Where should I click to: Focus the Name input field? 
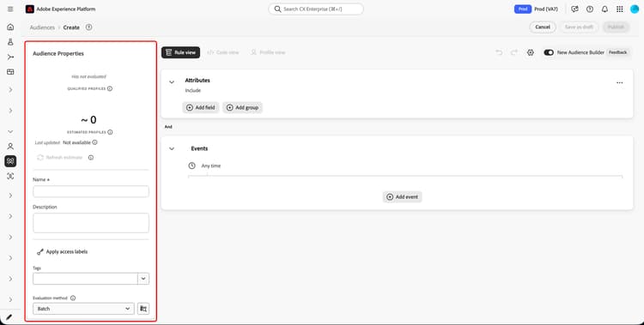click(91, 191)
